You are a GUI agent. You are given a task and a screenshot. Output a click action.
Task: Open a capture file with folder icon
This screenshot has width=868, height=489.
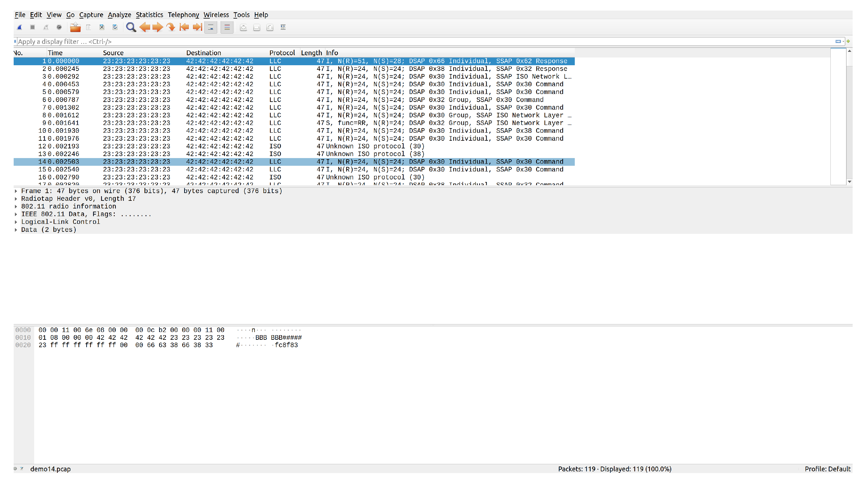[x=75, y=27]
